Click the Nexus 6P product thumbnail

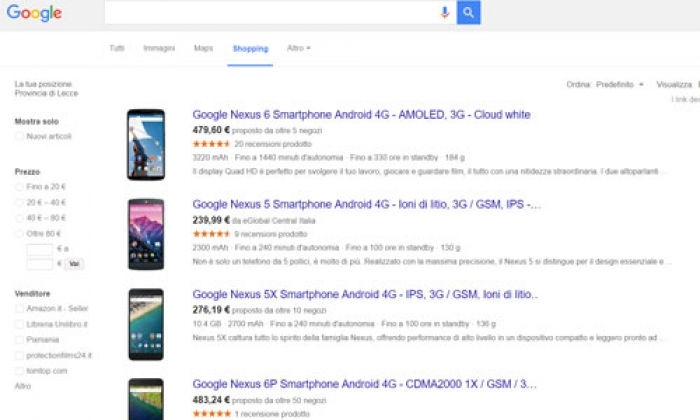pos(146,399)
